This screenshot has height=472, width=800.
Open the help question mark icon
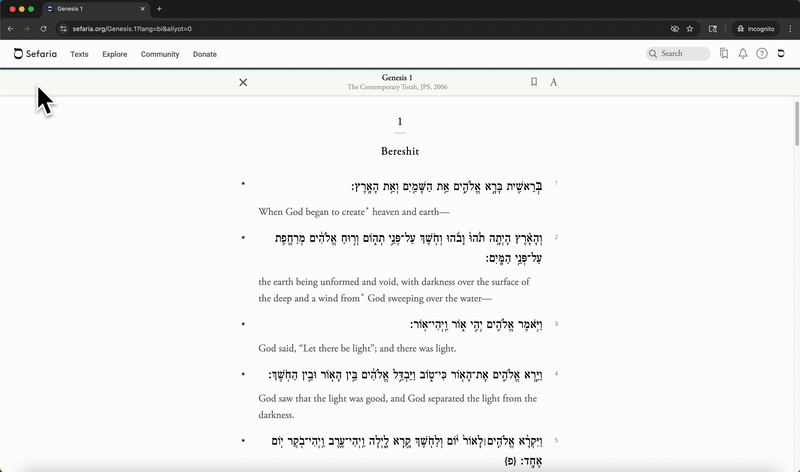(762, 54)
